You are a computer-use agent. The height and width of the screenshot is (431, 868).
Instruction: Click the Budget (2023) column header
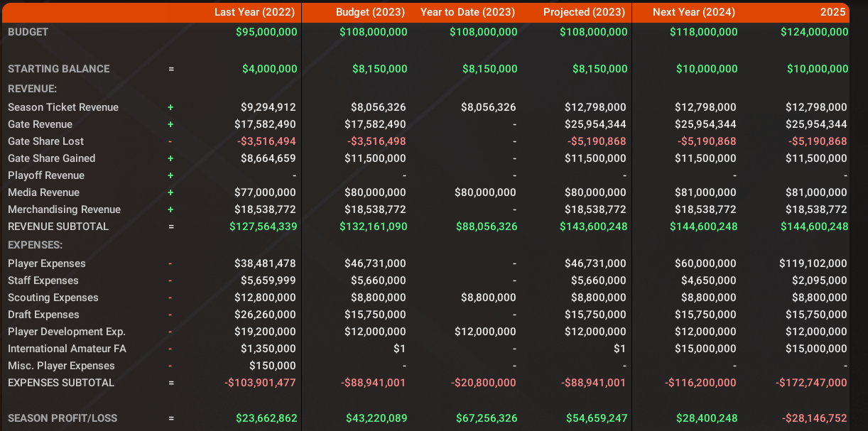370,12
